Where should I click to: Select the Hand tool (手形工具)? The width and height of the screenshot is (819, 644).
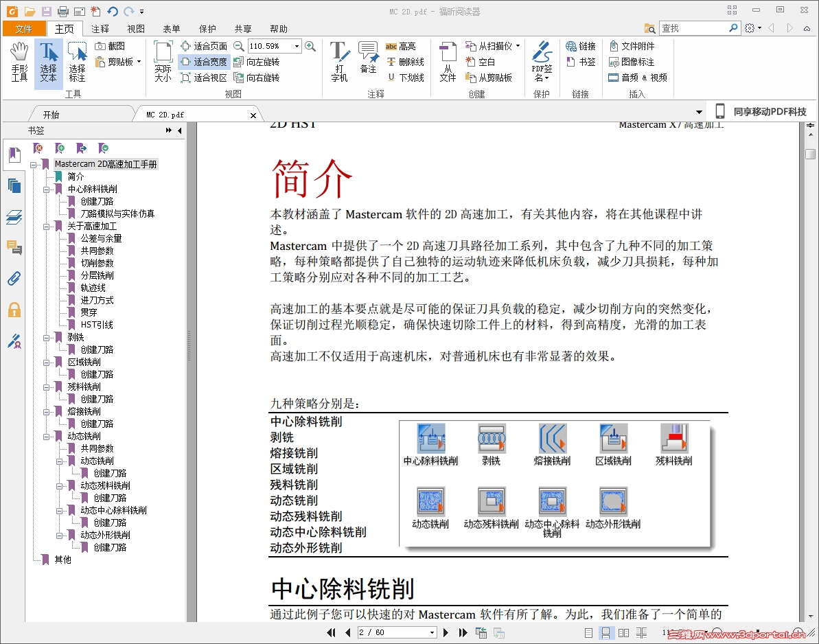click(x=19, y=62)
